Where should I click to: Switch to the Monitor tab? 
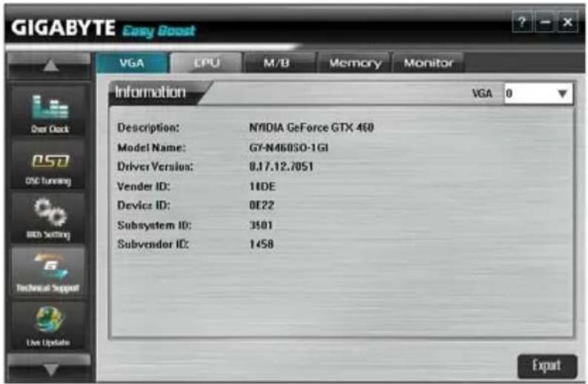pos(429,62)
